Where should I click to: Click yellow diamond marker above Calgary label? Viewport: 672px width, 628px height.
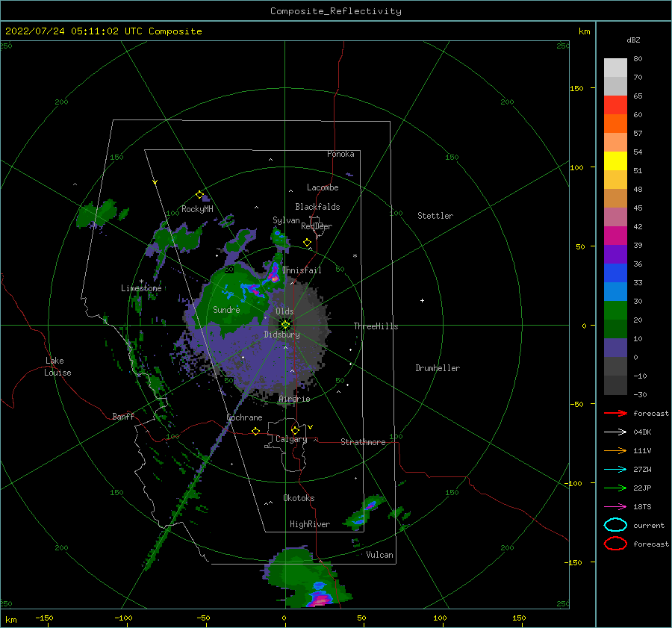[x=295, y=430]
